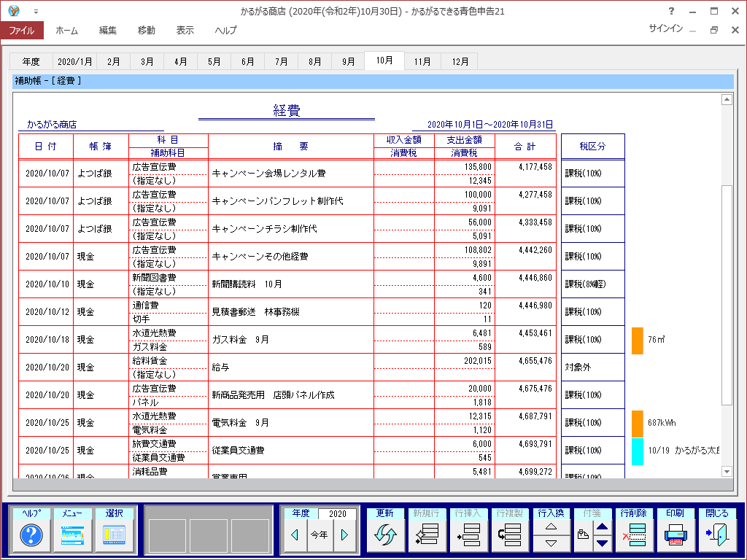Click the 閉じる door exit icon

click(718, 534)
